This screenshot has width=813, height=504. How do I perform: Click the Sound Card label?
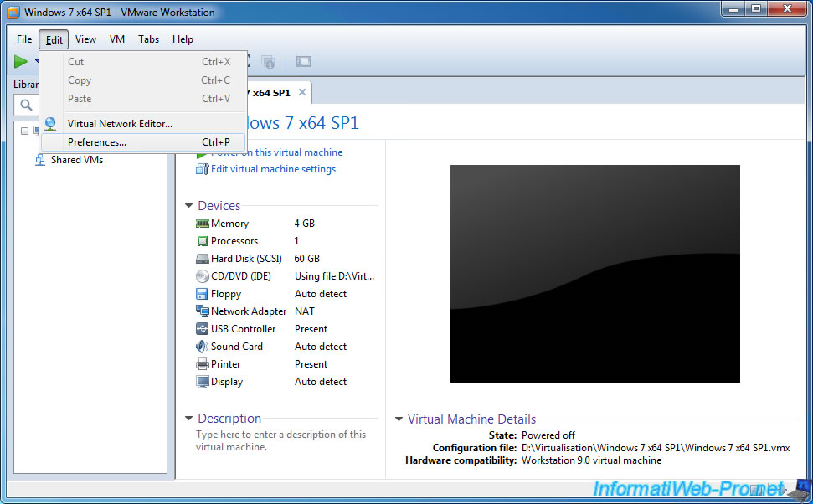(x=237, y=347)
